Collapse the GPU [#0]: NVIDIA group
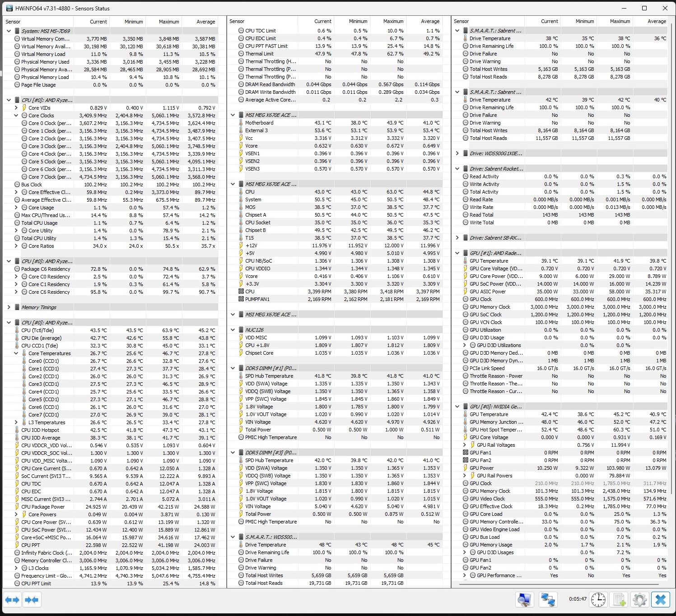Image resolution: width=676 pixels, height=616 pixels. tap(457, 407)
